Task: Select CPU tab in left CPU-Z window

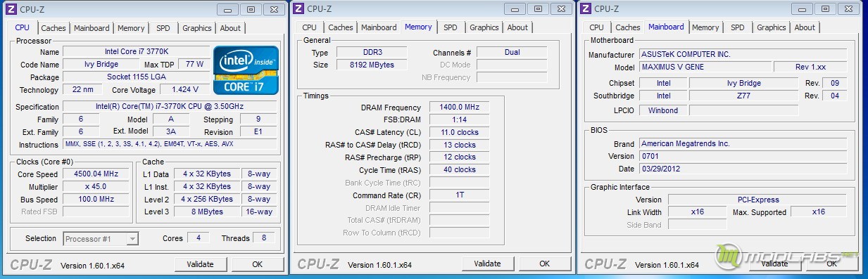Action: tap(22, 27)
